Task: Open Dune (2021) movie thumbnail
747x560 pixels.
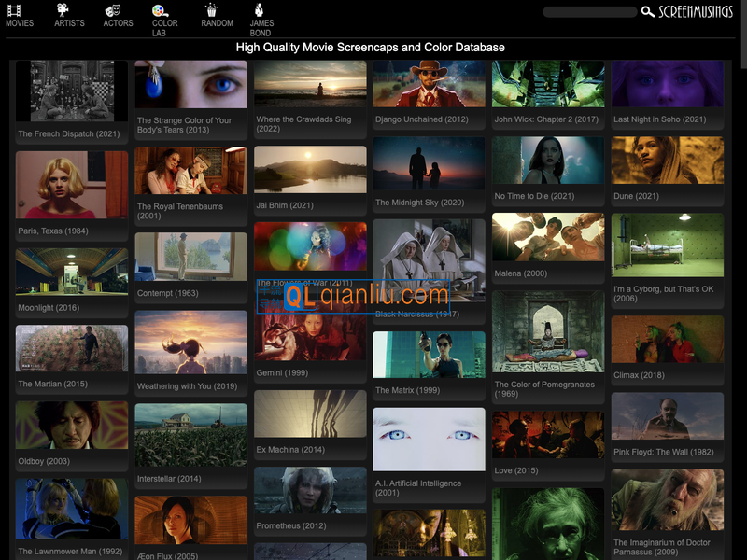Action: click(667, 161)
